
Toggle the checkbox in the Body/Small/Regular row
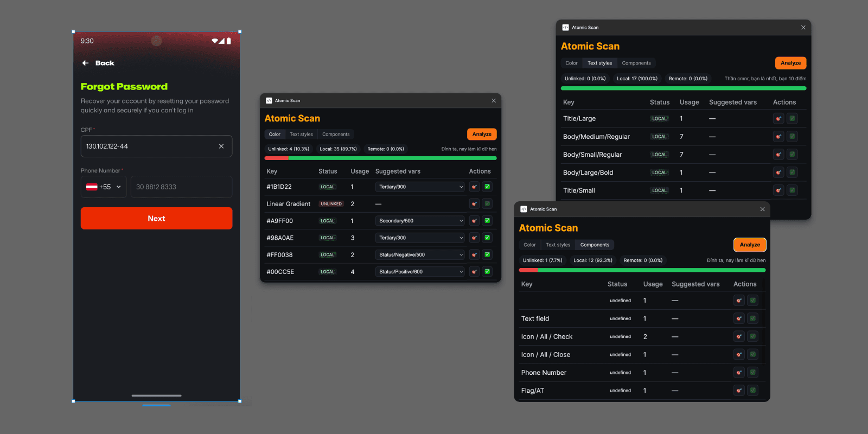click(x=792, y=155)
